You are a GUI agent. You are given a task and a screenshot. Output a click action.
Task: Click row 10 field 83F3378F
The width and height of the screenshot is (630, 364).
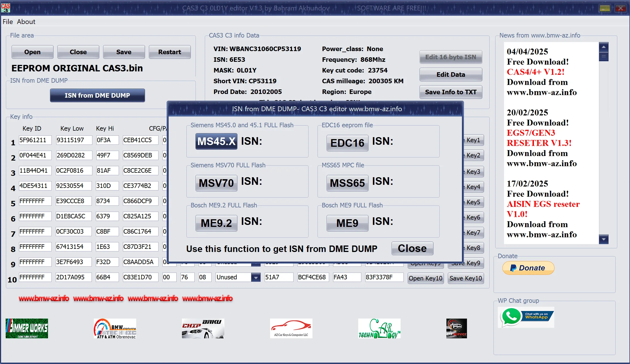[x=384, y=277]
